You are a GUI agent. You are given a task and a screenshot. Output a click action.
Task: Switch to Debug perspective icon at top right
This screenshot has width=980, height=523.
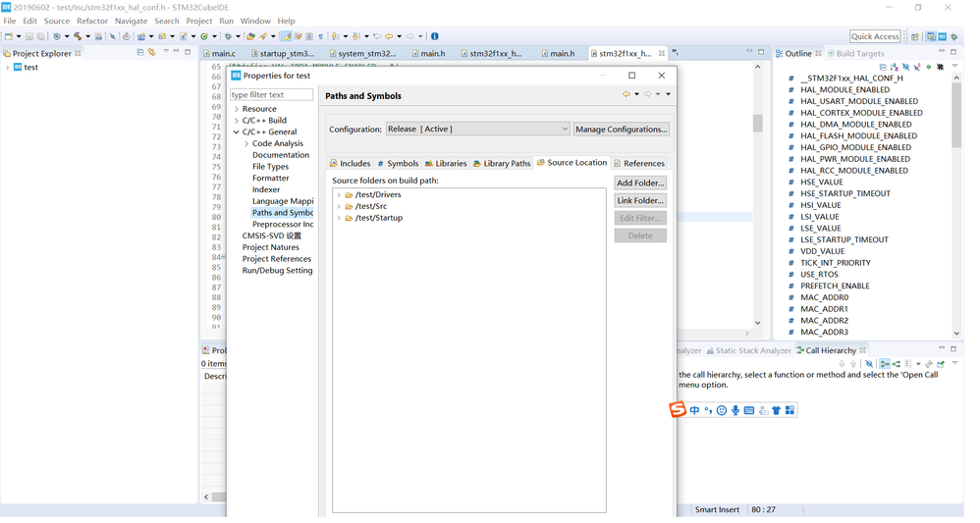[x=954, y=37]
